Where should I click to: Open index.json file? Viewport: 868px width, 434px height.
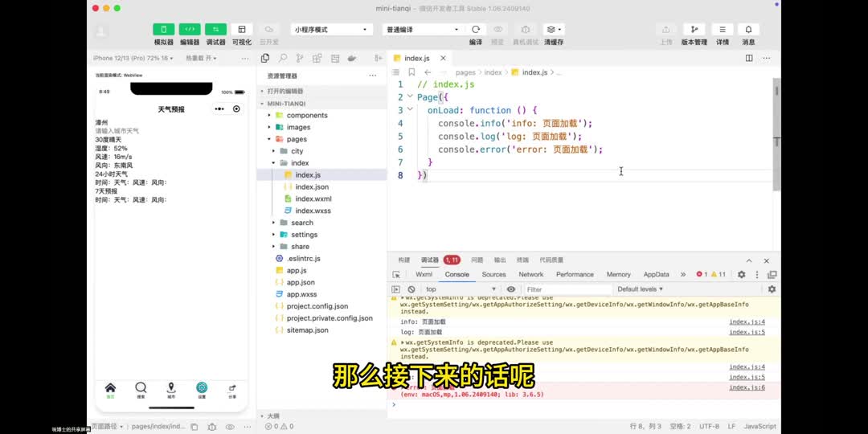[321, 186]
